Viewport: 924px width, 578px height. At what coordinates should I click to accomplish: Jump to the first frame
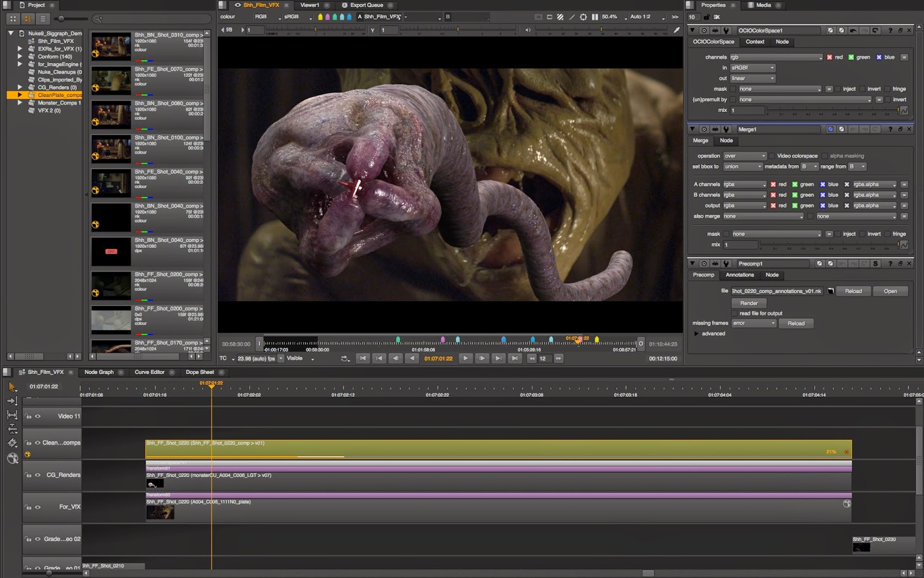click(x=363, y=359)
